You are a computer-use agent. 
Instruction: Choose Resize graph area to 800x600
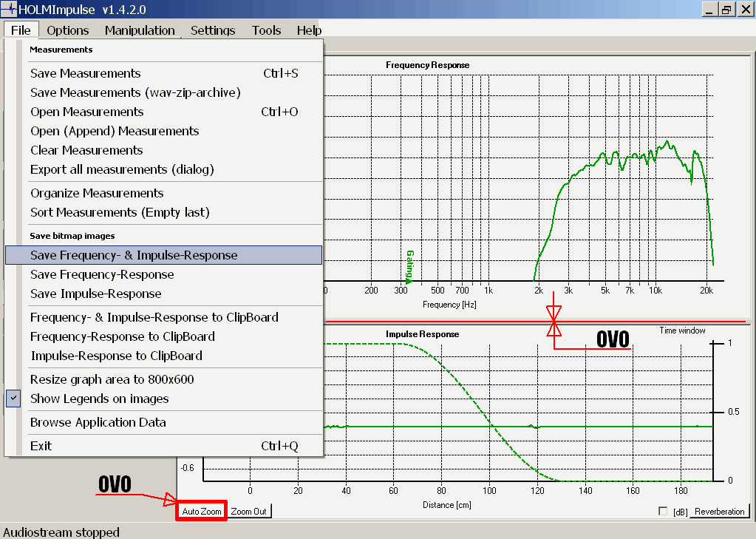[x=163, y=380]
